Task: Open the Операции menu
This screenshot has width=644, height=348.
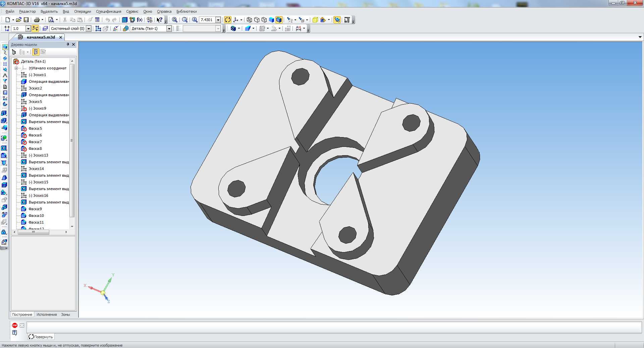Action: (x=83, y=11)
